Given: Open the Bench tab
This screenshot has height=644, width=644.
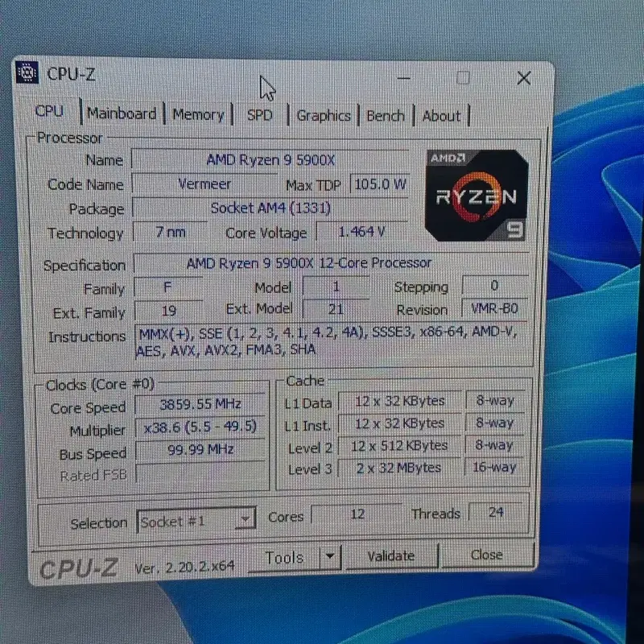Looking at the screenshot, I should [385, 116].
